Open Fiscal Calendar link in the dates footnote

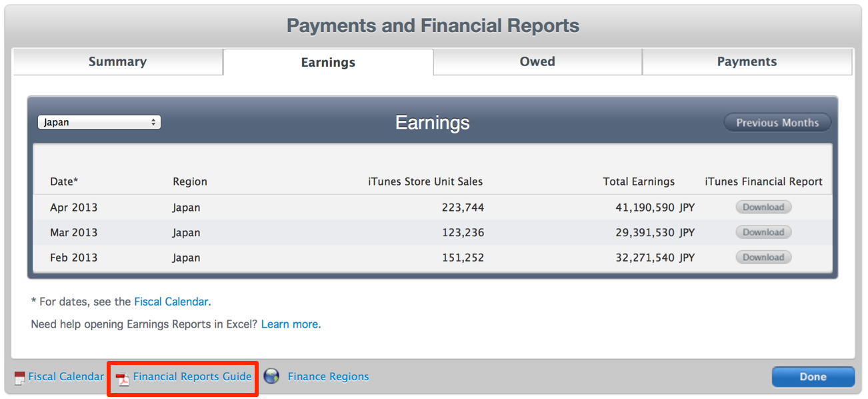click(x=171, y=302)
